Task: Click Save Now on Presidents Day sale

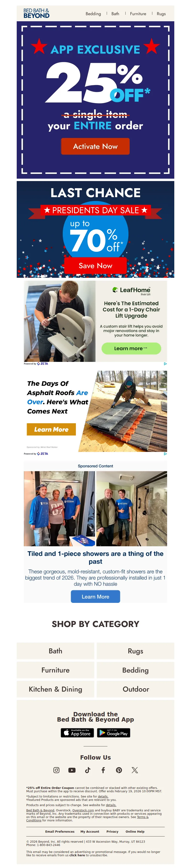Action: pos(95,266)
